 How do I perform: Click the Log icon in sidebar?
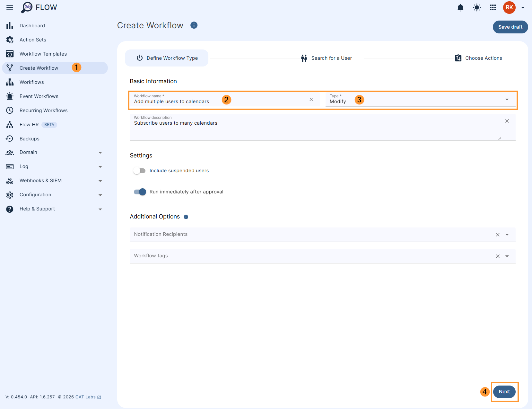(x=10, y=167)
